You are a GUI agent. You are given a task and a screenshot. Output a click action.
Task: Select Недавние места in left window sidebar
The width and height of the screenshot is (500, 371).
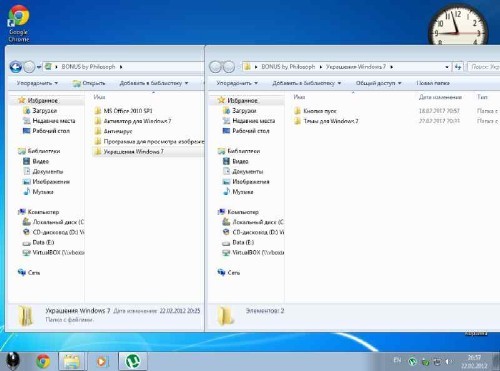click(x=49, y=121)
